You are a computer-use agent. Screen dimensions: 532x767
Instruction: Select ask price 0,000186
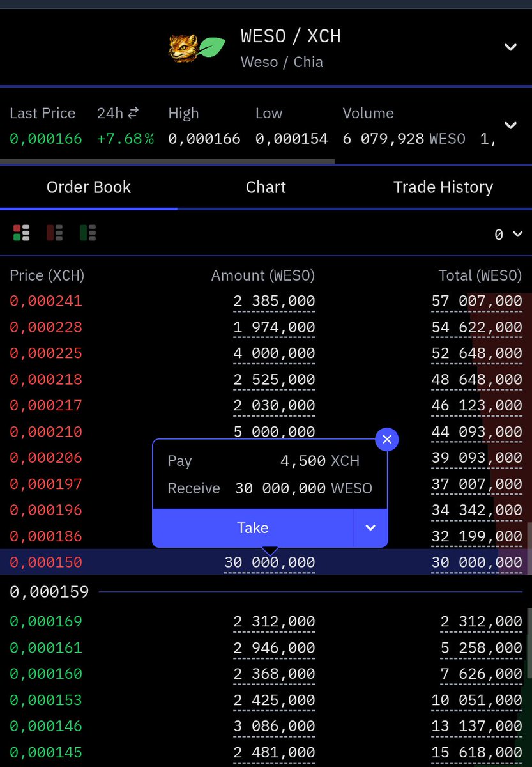pyautogui.click(x=46, y=536)
